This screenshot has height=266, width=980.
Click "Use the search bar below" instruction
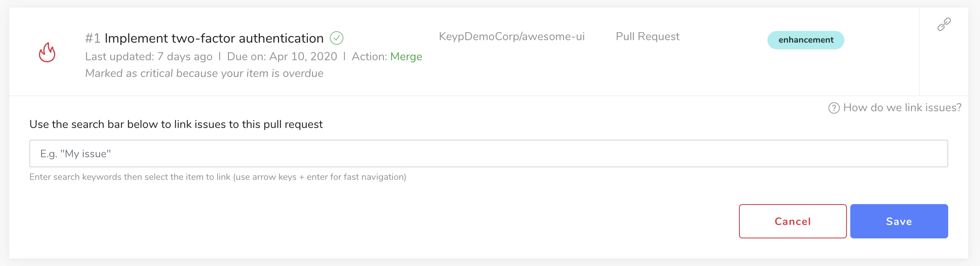click(x=176, y=124)
